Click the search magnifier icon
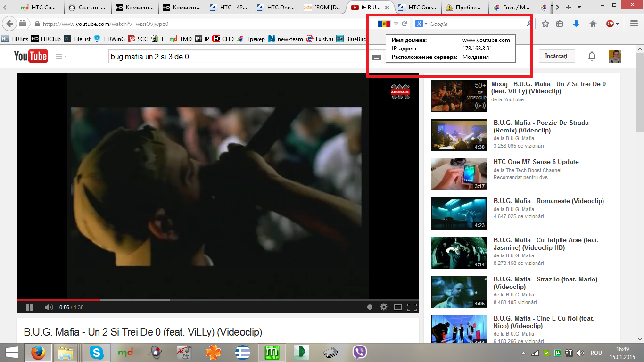 click(528, 24)
